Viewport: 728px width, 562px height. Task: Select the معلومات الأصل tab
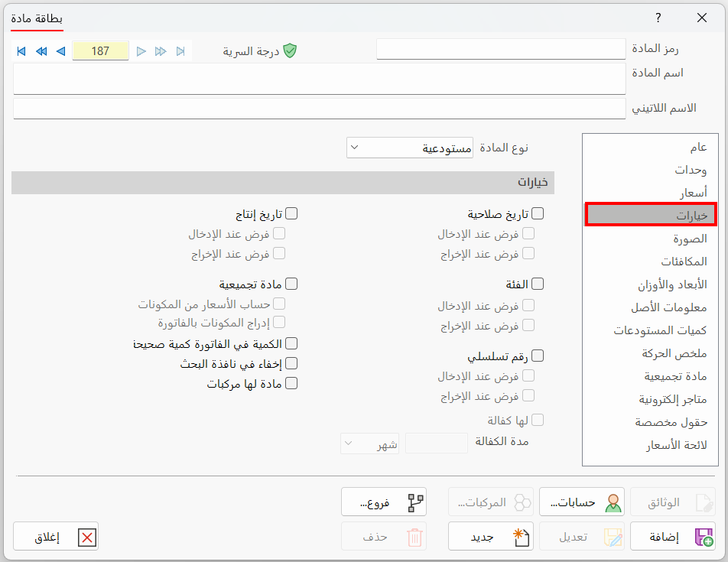(650, 307)
